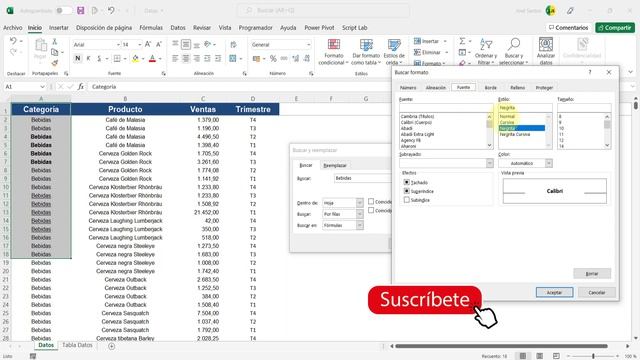Toggle the Autoguardado switch
The height and width of the screenshot is (360, 640).
click(64, 11)
